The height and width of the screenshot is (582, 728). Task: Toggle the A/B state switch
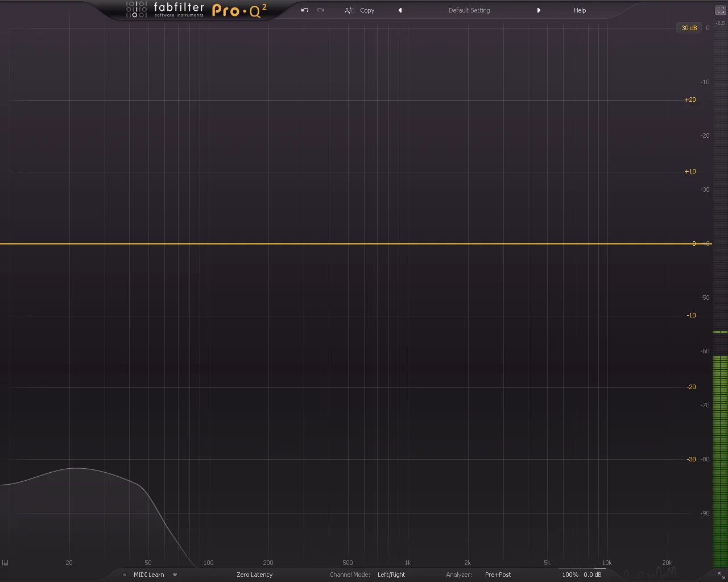349,10
